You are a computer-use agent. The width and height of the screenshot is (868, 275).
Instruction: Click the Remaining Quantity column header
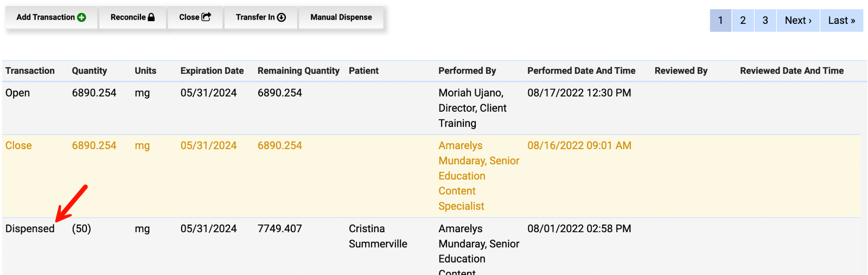pos(298,71)
